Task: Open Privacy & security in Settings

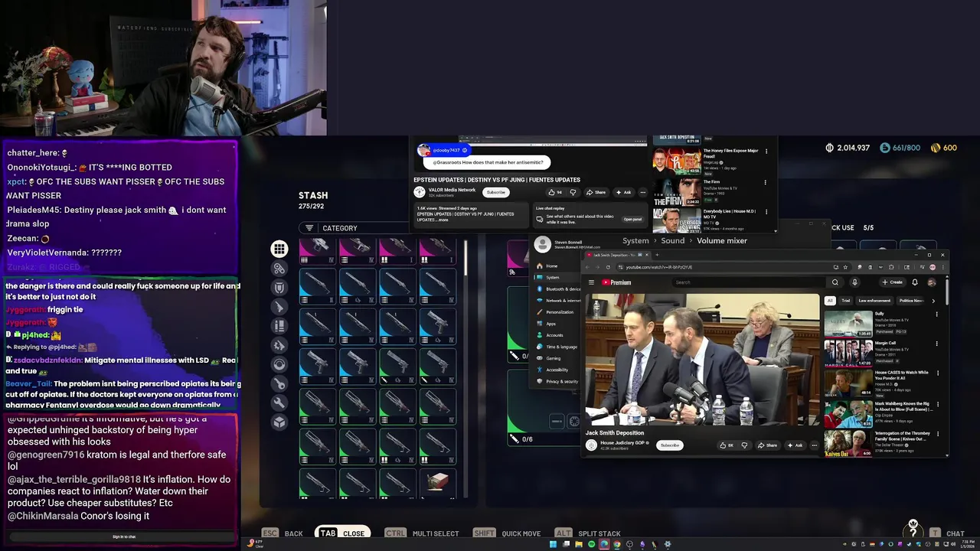Action: coord(561,381)
